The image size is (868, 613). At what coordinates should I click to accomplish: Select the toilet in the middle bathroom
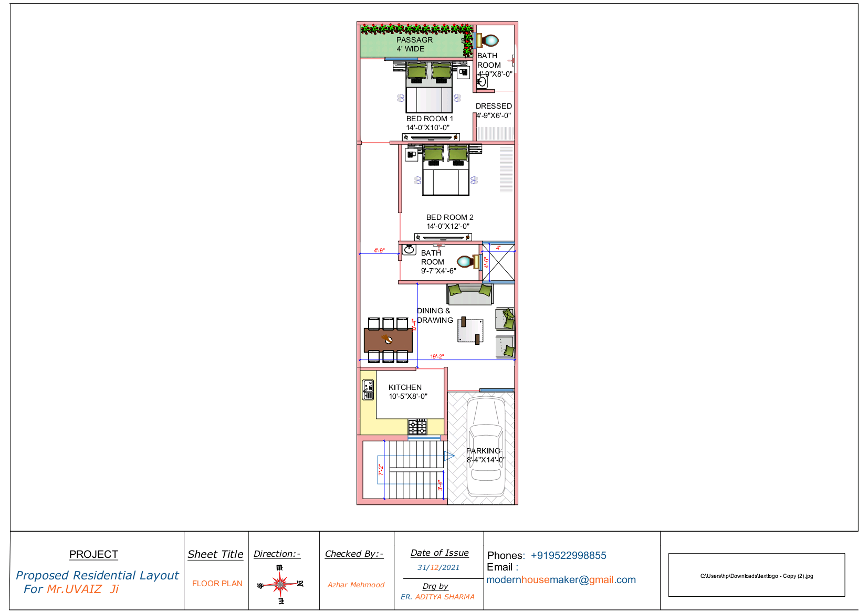coord(469,261)
